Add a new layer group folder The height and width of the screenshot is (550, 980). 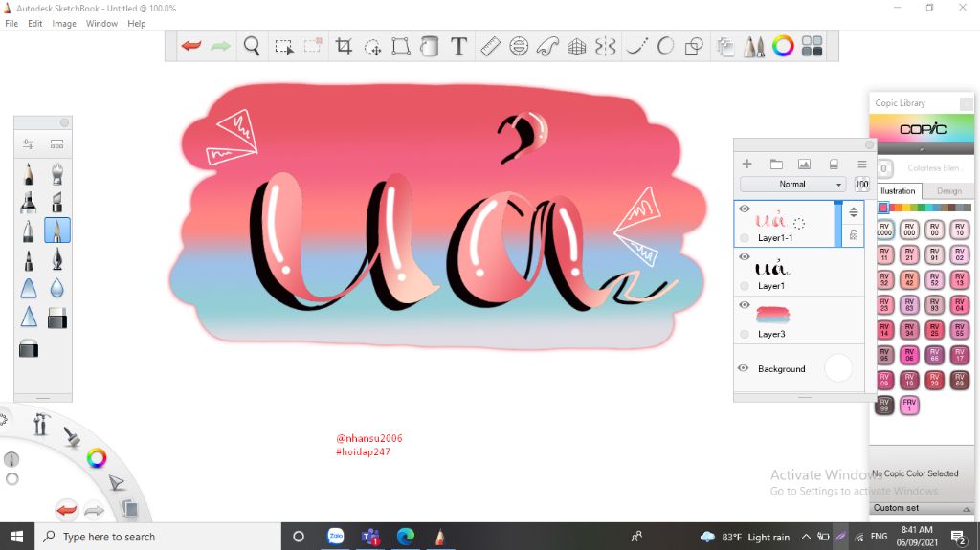[x=776, y=164]
